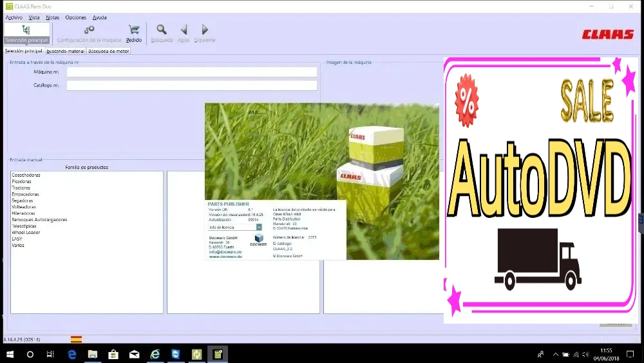Image resolution: width=644 pixels, height=363 pixels.
Task: Open People icon in system tray
Action: pos(541,354)
